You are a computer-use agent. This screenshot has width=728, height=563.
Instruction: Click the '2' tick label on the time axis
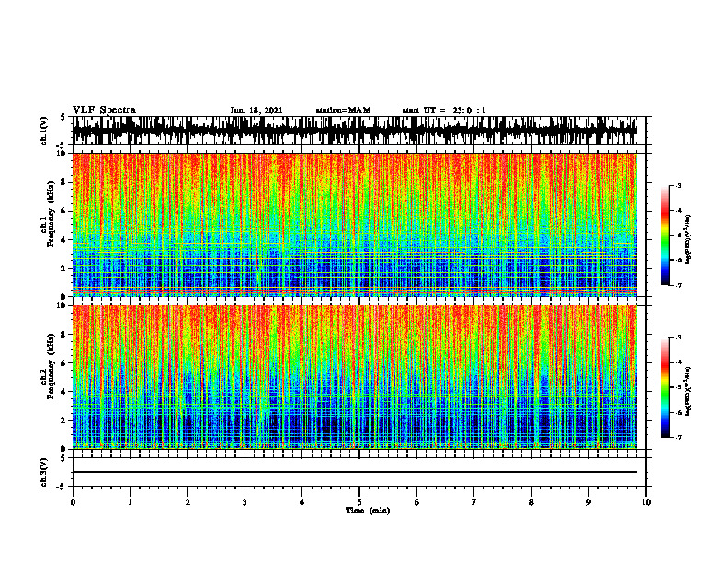[188, 502]
